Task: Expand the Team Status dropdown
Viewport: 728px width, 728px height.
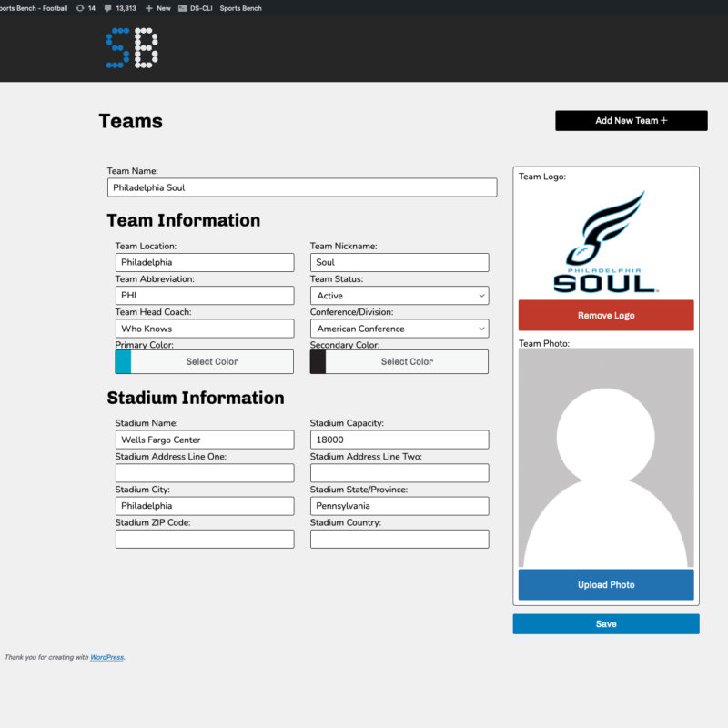Action: [x=399, y=295]
